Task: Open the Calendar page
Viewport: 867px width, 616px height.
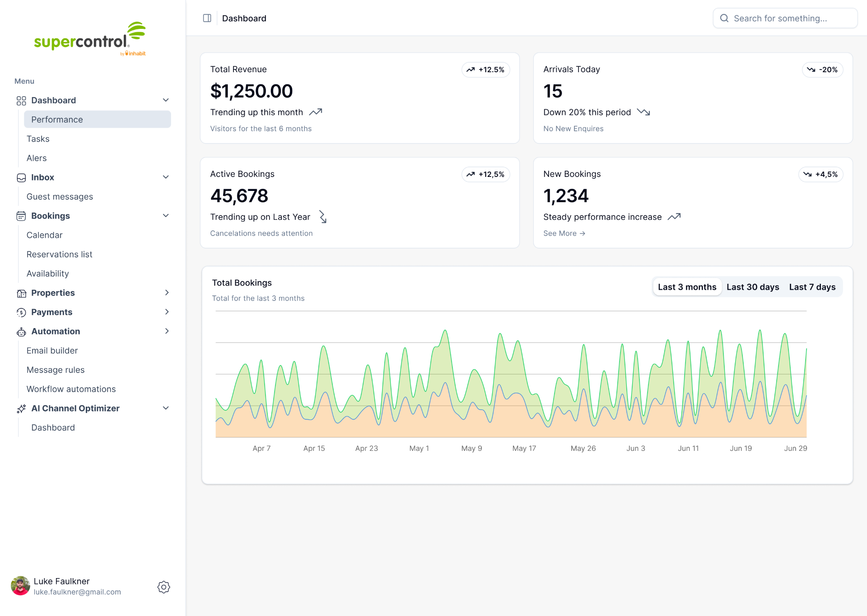Action: (x=44, y=235)
